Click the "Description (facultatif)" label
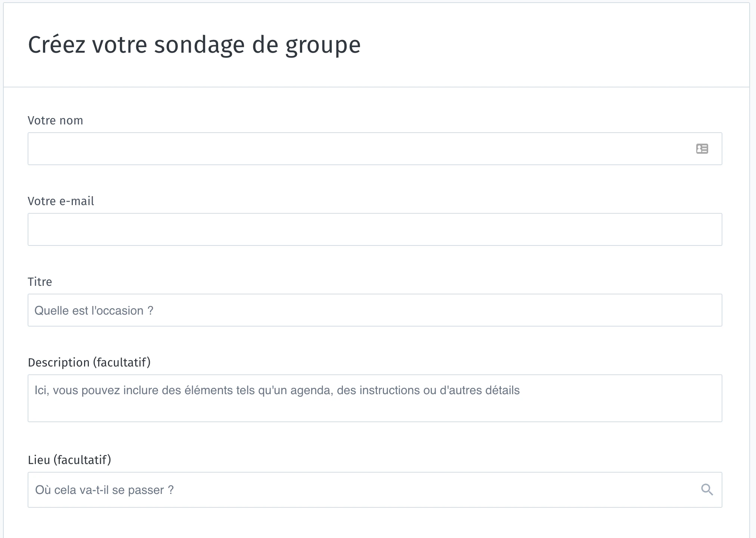The image size is (756, 538). [x=89, y=362]
